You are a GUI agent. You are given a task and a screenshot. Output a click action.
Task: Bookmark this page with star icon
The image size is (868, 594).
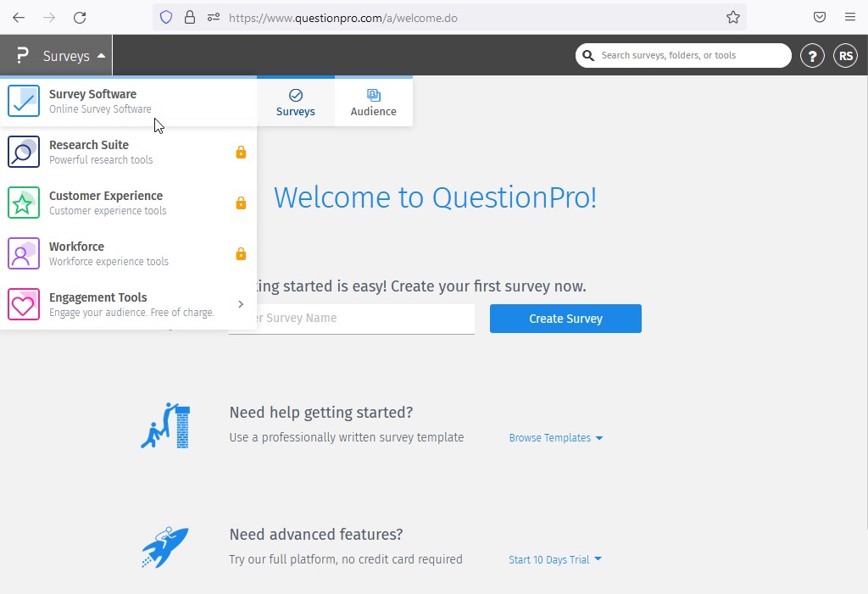tap(733, 18)
